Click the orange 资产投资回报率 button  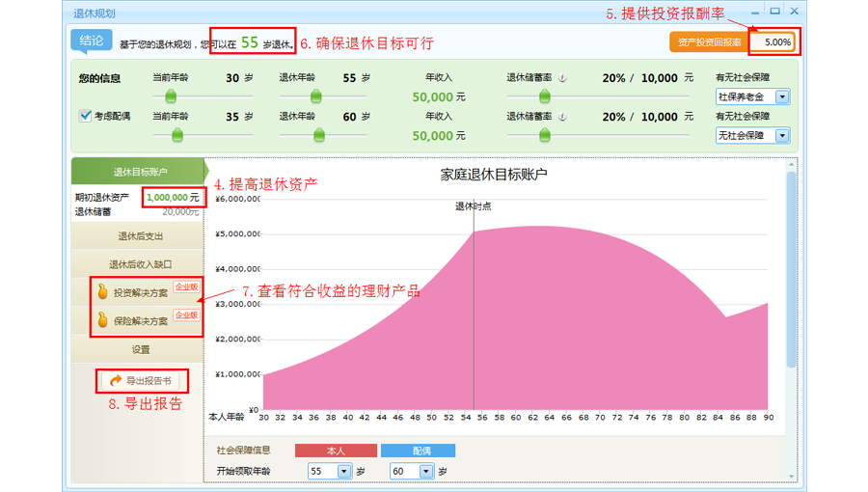pos(708,42)
